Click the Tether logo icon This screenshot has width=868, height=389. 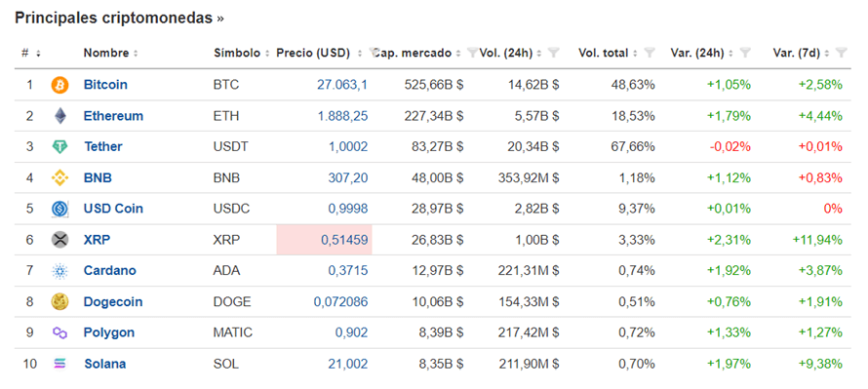pos(59,147)
